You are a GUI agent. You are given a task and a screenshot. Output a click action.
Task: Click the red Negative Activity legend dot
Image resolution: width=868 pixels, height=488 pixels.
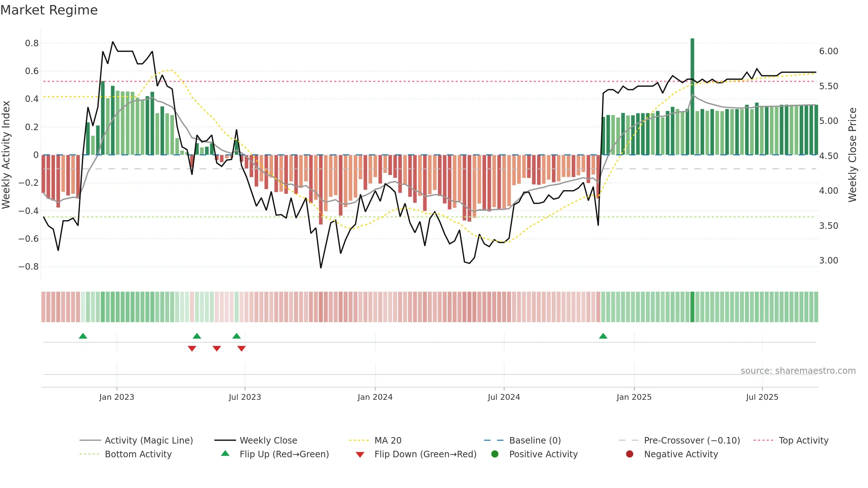tap(630, 454)
